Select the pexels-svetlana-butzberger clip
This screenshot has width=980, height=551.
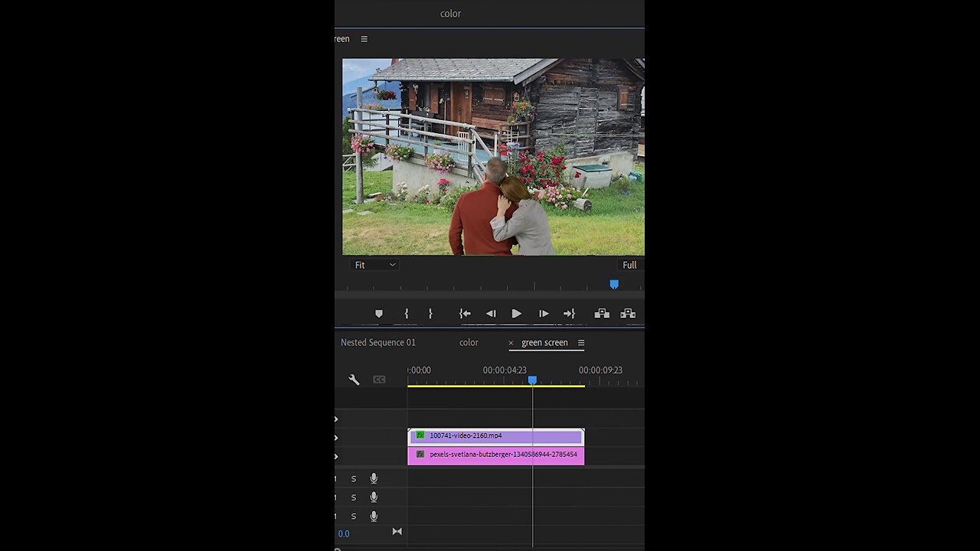pyautogui.click(x=495, y=455)
